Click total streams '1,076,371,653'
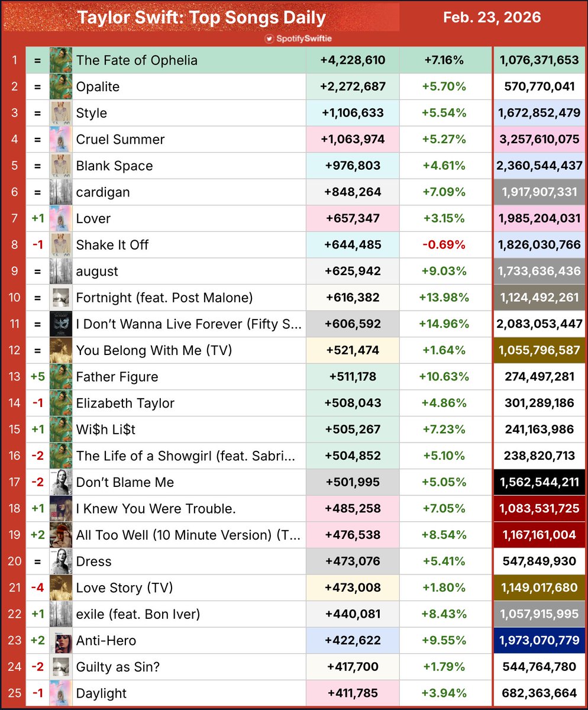 coord(539,60)
